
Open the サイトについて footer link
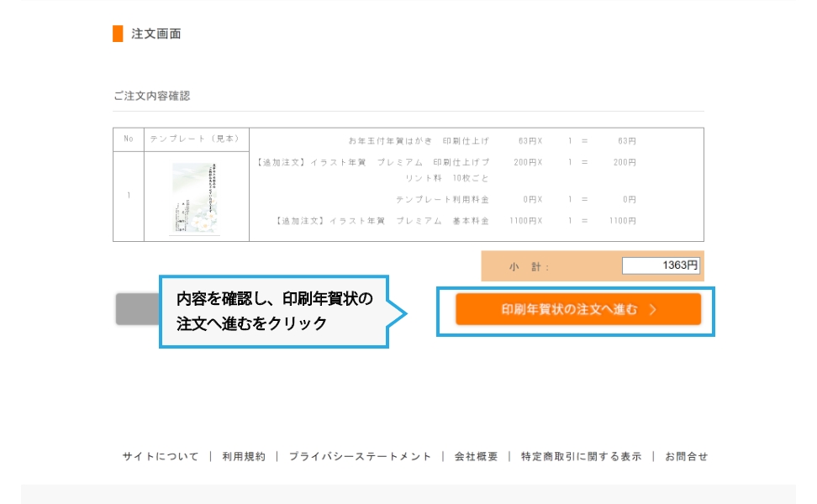[161, 457]
